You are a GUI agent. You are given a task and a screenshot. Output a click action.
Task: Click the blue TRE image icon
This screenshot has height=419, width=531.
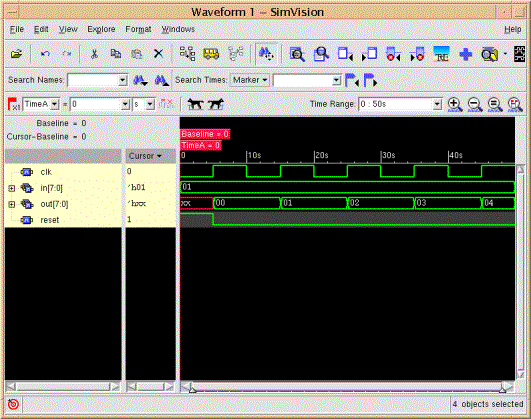tap(442, 54)
